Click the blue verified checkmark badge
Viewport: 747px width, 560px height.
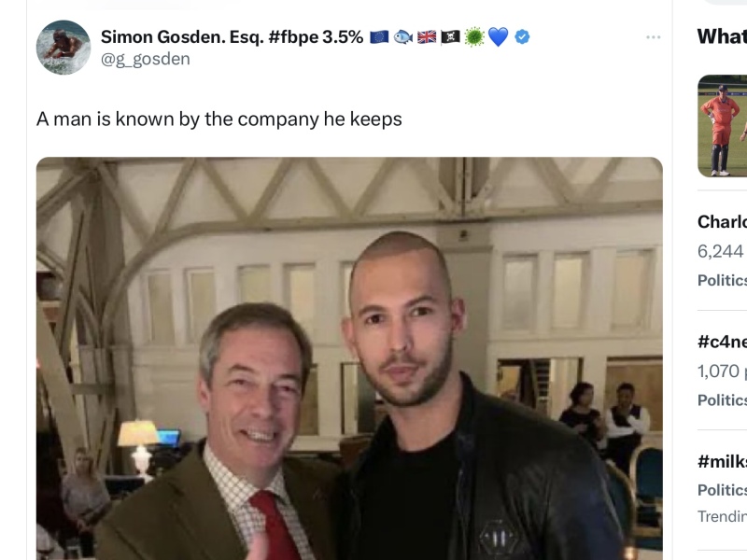tap(523, 37)
